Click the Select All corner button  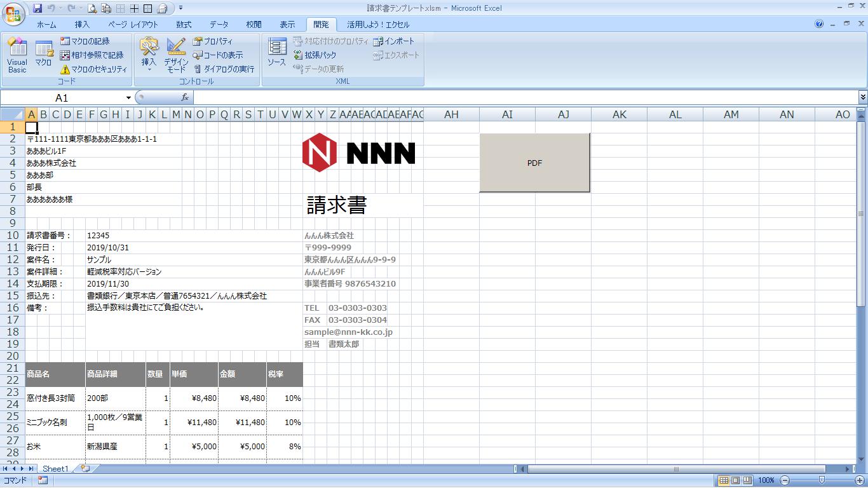pyautogui.click(x=13, y=114)
